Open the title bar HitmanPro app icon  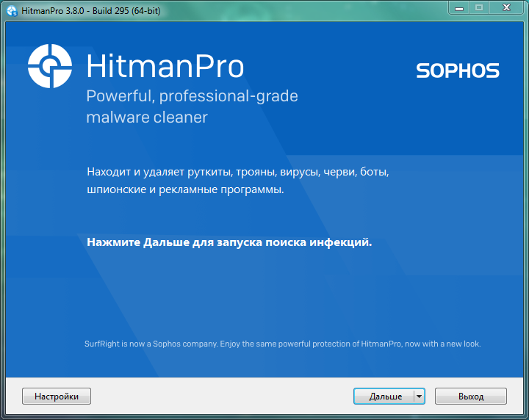pos(12,11)
